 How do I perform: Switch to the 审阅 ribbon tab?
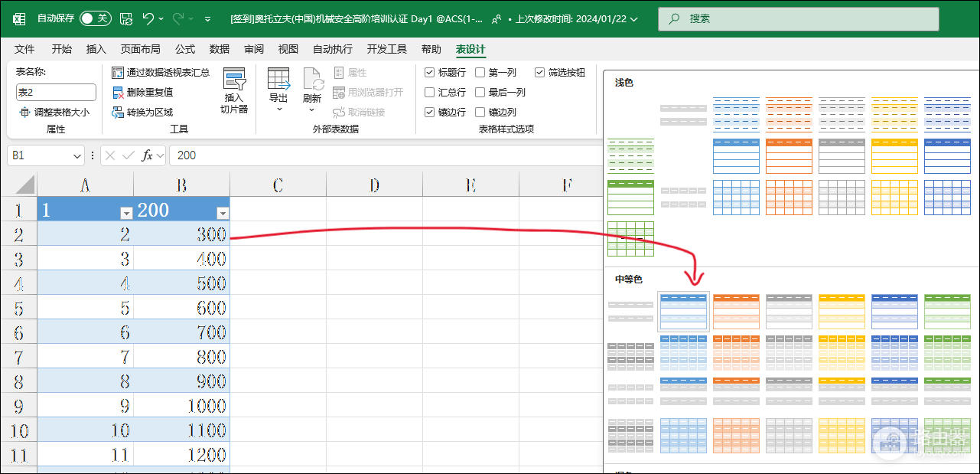click(254, 49)
